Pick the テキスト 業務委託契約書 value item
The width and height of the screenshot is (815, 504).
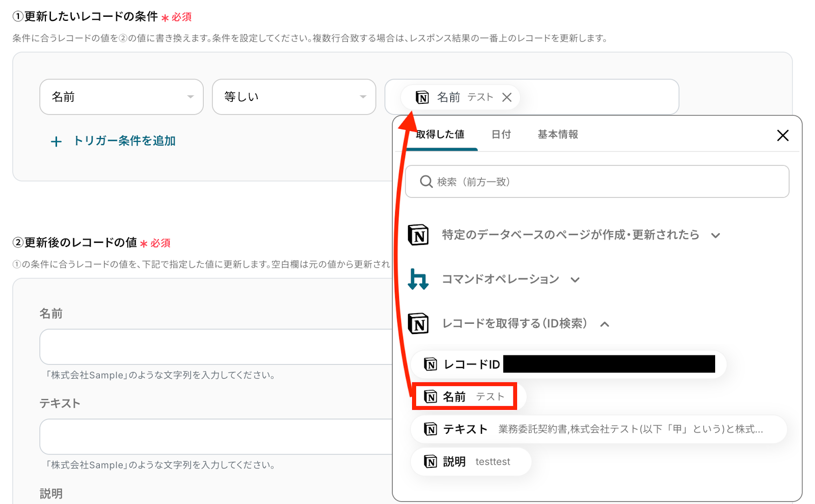(598, 429)
